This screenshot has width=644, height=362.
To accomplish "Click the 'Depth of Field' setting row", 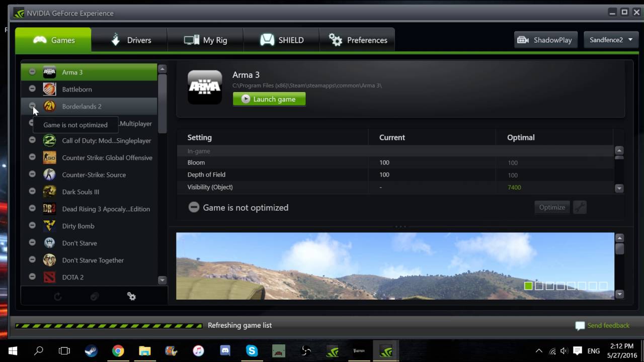I will [x=395, y=174].
